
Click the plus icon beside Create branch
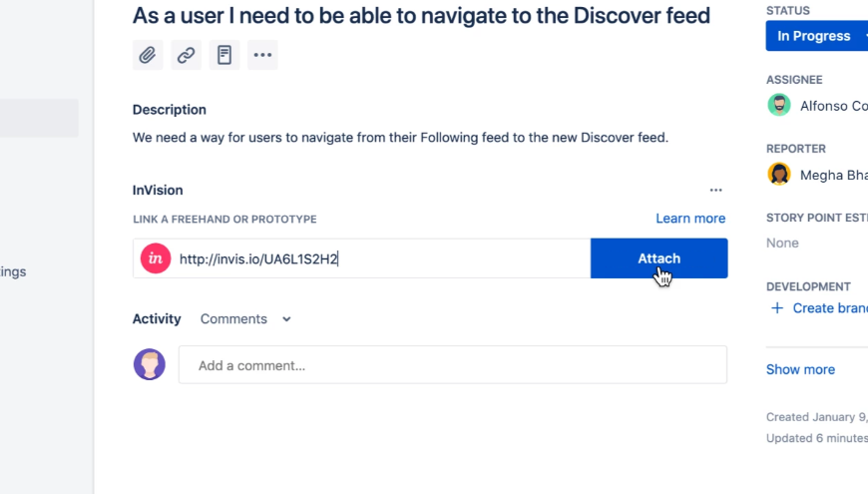click(x=777, y=308)
